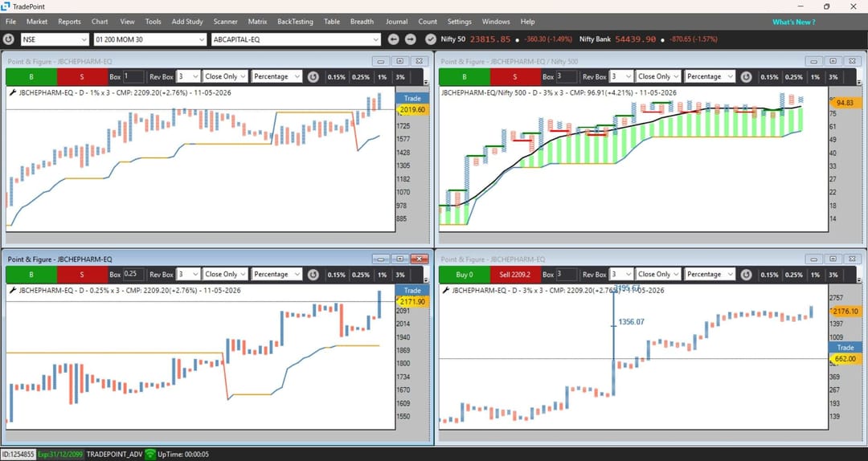Select 3% preset in 0.25% chart window toolbar

coord(400,275)
